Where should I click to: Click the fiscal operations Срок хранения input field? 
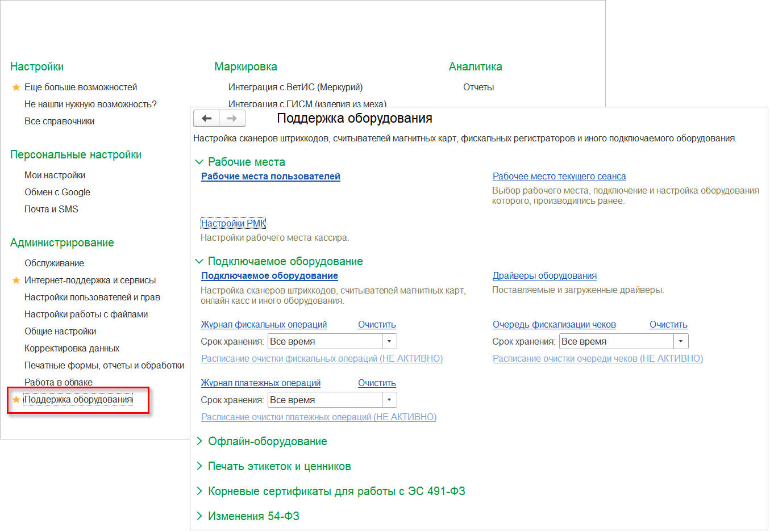point(325,341)
